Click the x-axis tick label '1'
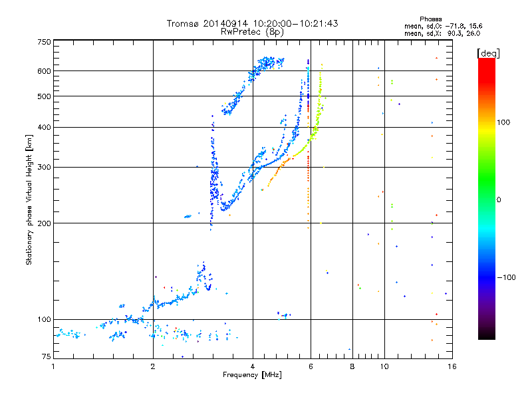 (x=53, y=366)
